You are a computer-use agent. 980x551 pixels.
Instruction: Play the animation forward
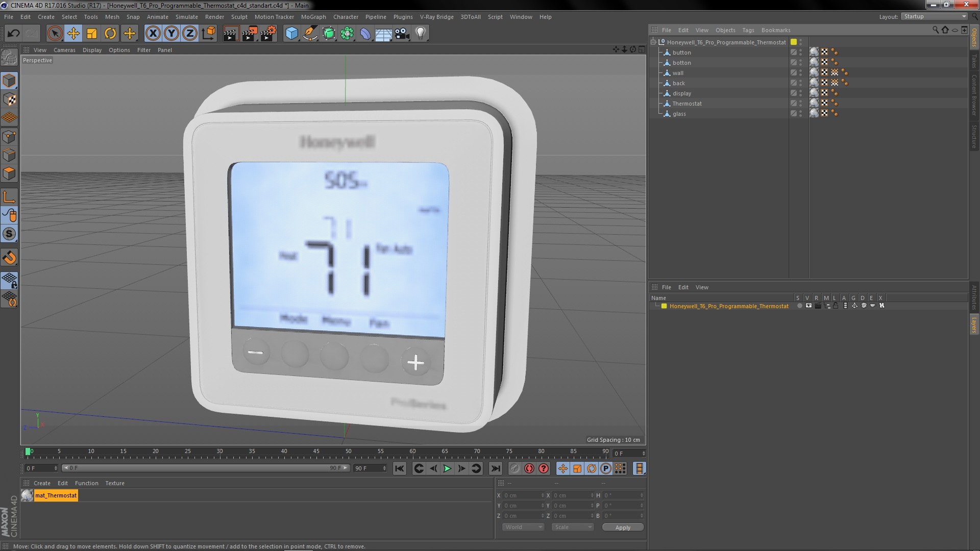click(x=447, y=468)
